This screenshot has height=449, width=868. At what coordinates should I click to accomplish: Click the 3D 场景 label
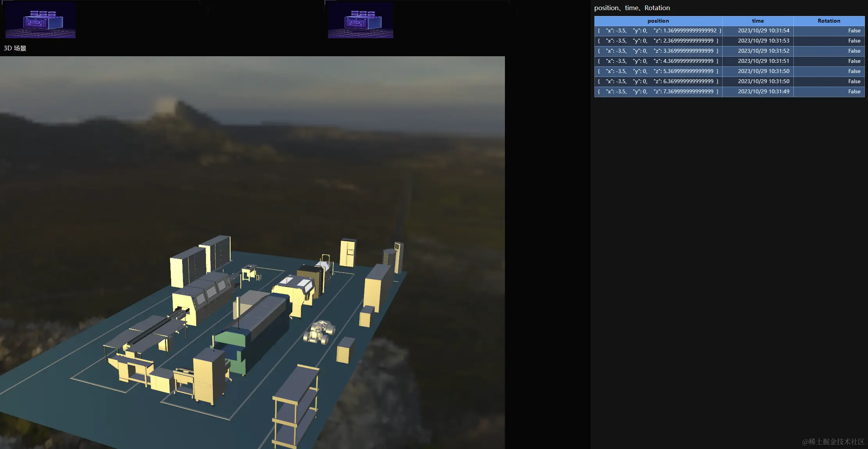(x=15, y=48)
